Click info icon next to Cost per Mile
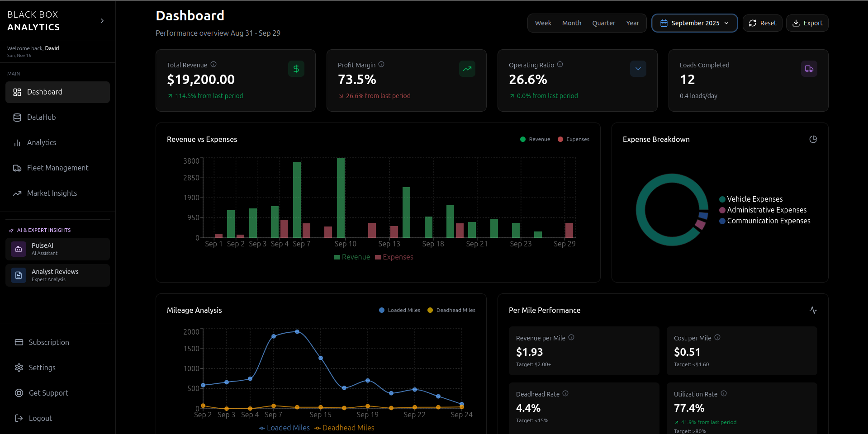Viewport: 868px width, 434px height. [717, 337]
